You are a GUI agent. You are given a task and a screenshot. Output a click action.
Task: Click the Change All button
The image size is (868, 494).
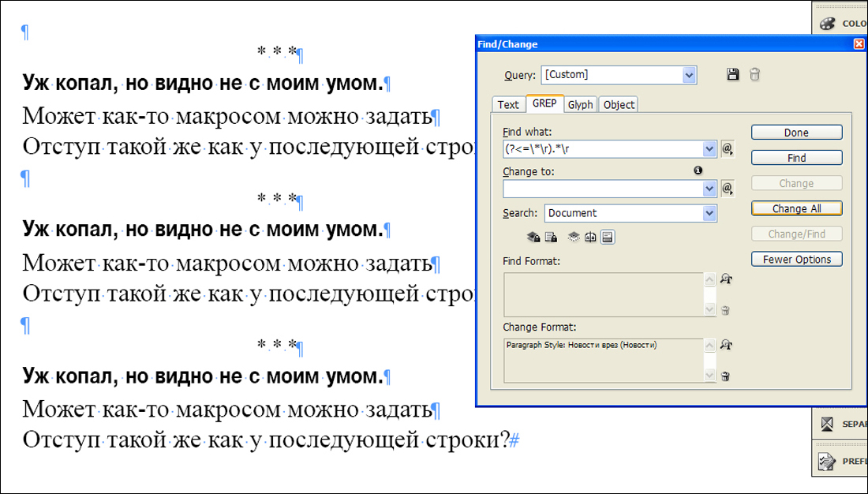(796, 208)
